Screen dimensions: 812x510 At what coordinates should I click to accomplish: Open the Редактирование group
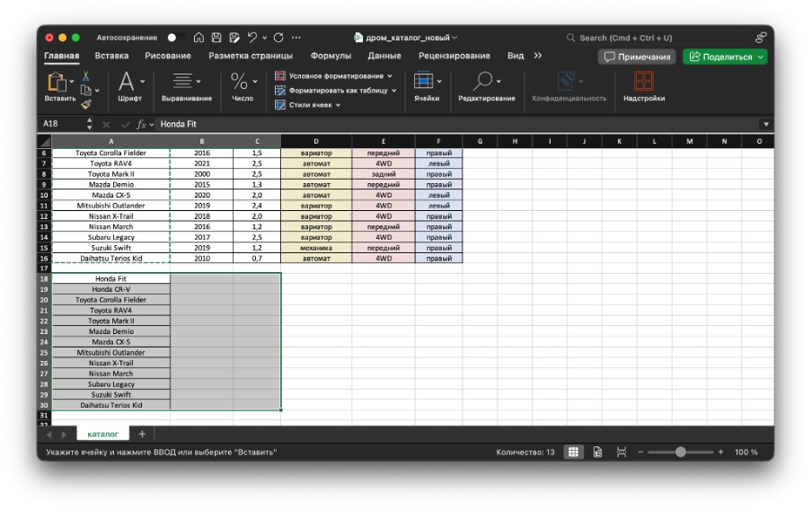pos(486,87)
